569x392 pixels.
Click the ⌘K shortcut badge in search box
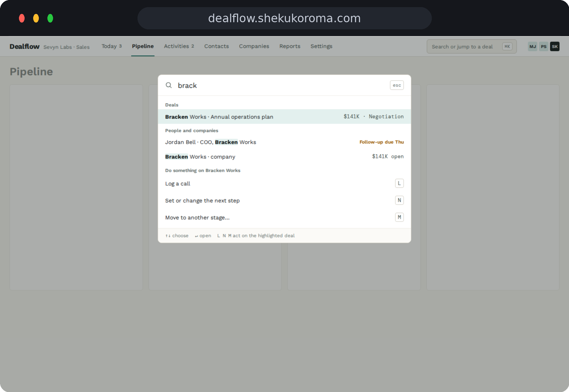[507, 47]
